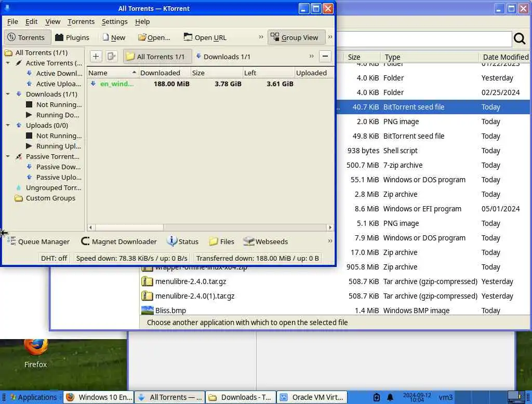
Task: Click the DHT: off status indicator
Action: coord(54,258)
